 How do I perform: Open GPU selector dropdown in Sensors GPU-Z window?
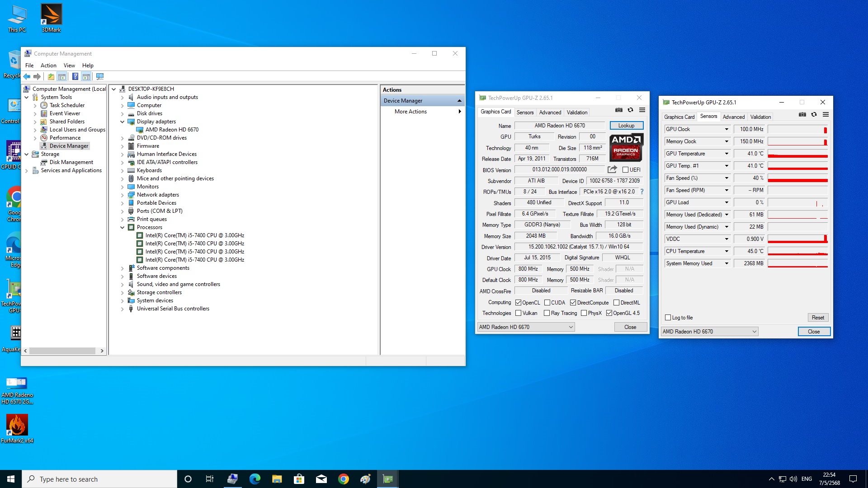pos(709,332)
